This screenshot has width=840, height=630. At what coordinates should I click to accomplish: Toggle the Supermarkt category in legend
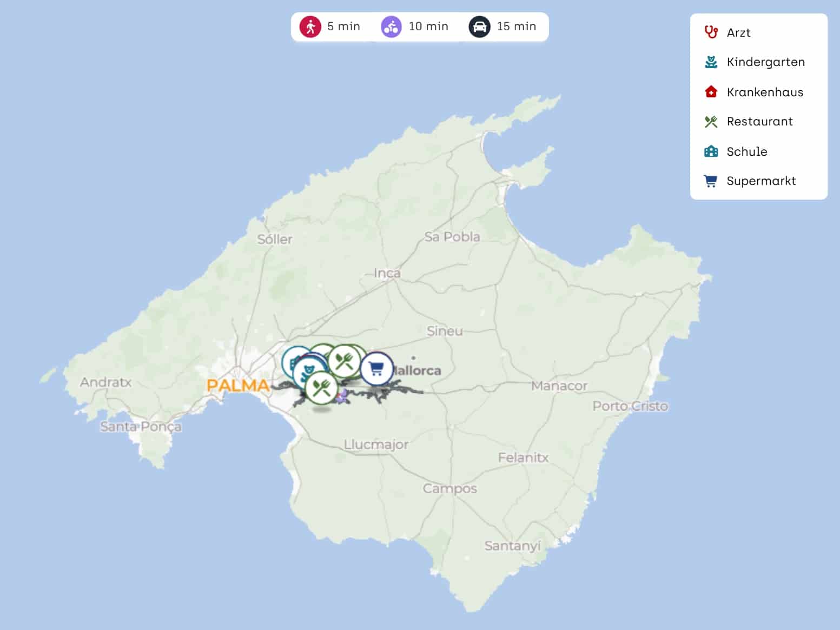(x=761, y=181)
